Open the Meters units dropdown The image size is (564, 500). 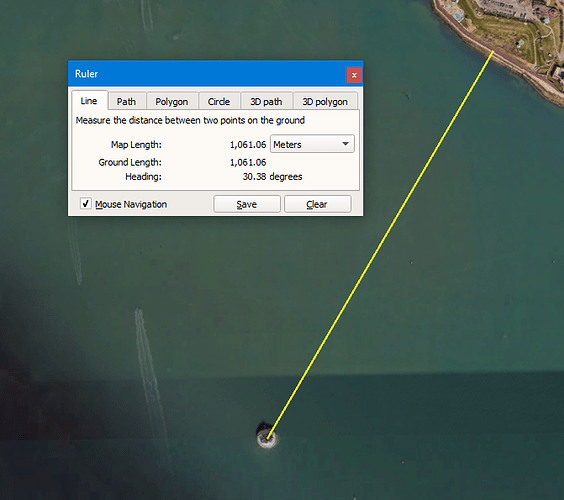click(x=312, y=144)
